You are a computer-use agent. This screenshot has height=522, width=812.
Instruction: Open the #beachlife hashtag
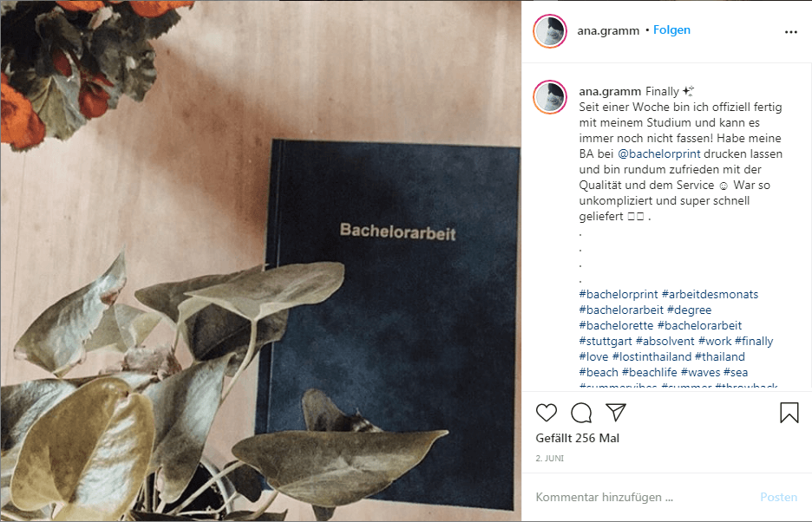point(650,372)
